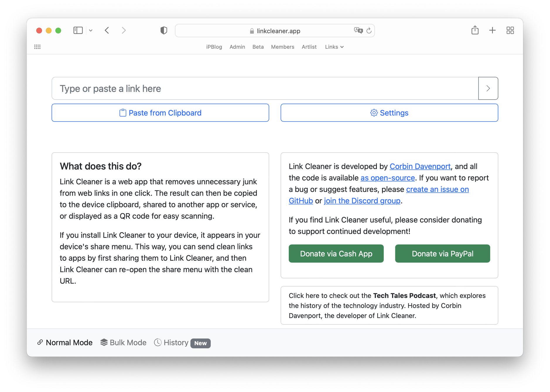The image size is (550, 392).
Task: Go forward to the next page
Action: point(124,30)
